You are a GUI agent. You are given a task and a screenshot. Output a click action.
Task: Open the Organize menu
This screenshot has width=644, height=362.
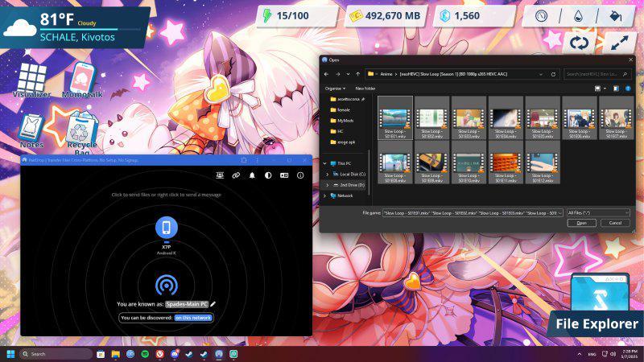tap(335, 88)
